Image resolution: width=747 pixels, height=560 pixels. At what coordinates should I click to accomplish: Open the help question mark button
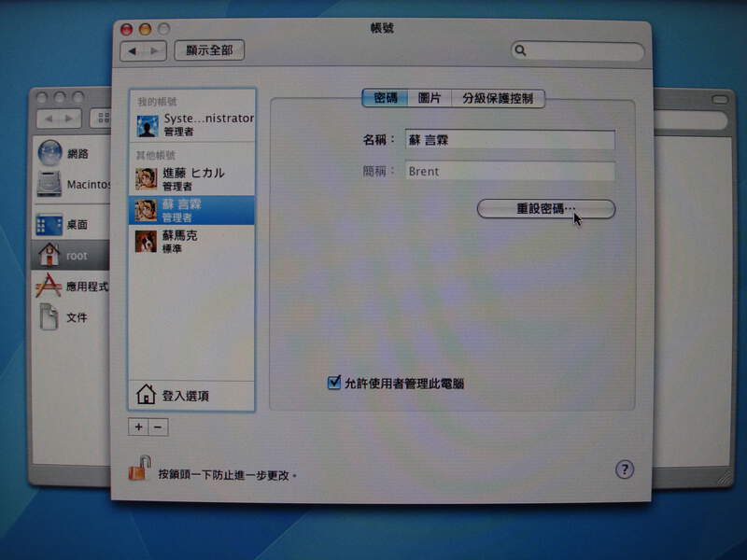click(625, 469)
